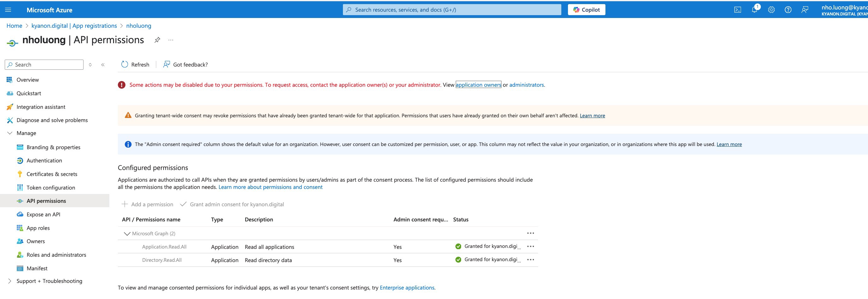
Task: Collapse the Microsoft Graph (2) group
Action: point(127,234)
